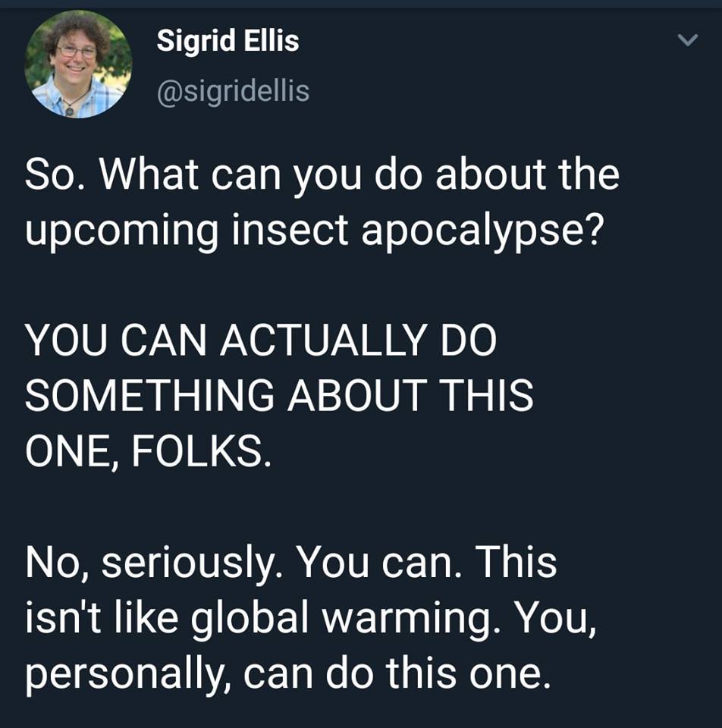Click the line starting "So. What can"
722x728 pixels.
[x=322, y=175]
